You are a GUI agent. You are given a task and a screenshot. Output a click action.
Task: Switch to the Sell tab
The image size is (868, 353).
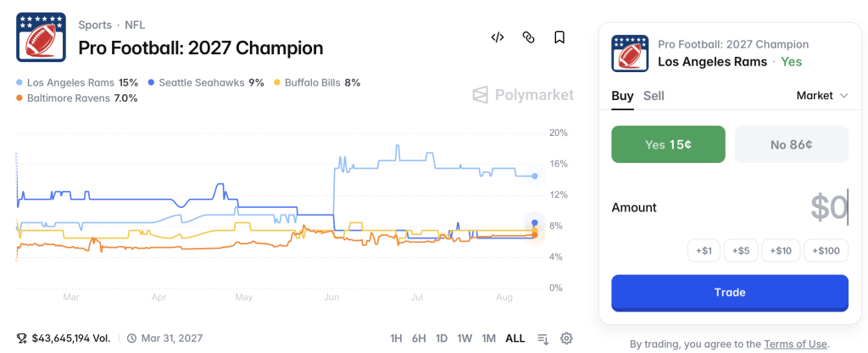click(x=654, y=96)
